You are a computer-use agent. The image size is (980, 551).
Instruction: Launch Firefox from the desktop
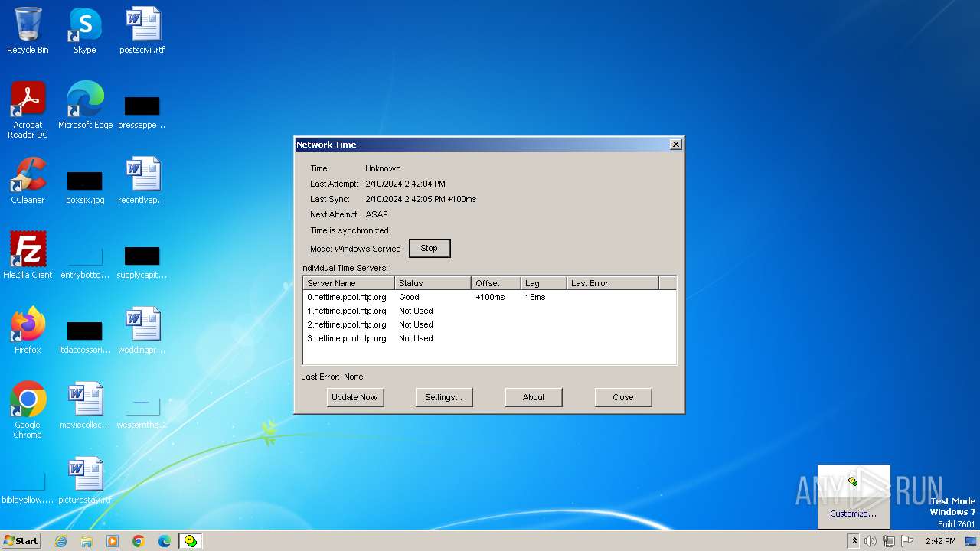click(28, 331)
